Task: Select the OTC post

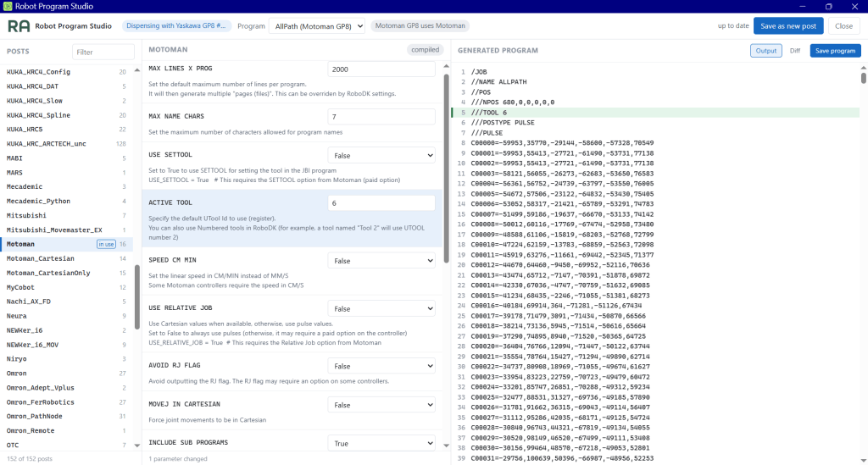Action: [x=66, y=445]
